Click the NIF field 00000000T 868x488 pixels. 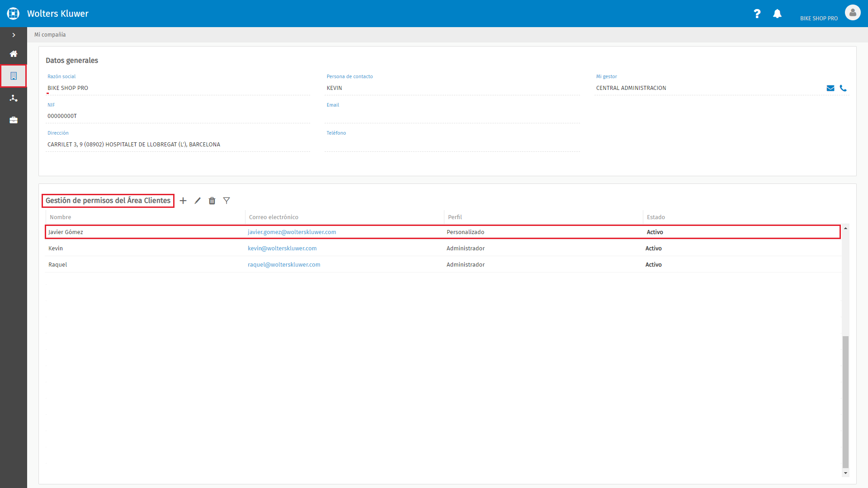[178, 116]
